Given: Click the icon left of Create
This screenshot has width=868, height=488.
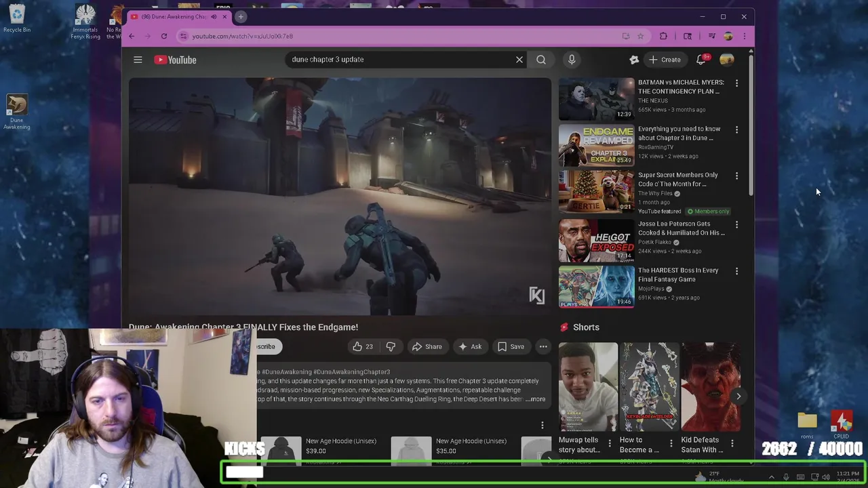Looking at the screenshot, I should click(x=634, y=60).
